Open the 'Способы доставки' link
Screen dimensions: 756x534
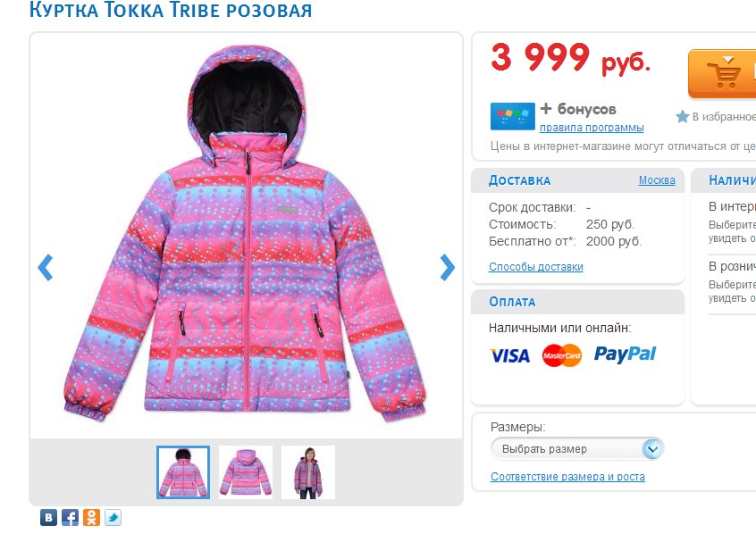tap(535, 266)
